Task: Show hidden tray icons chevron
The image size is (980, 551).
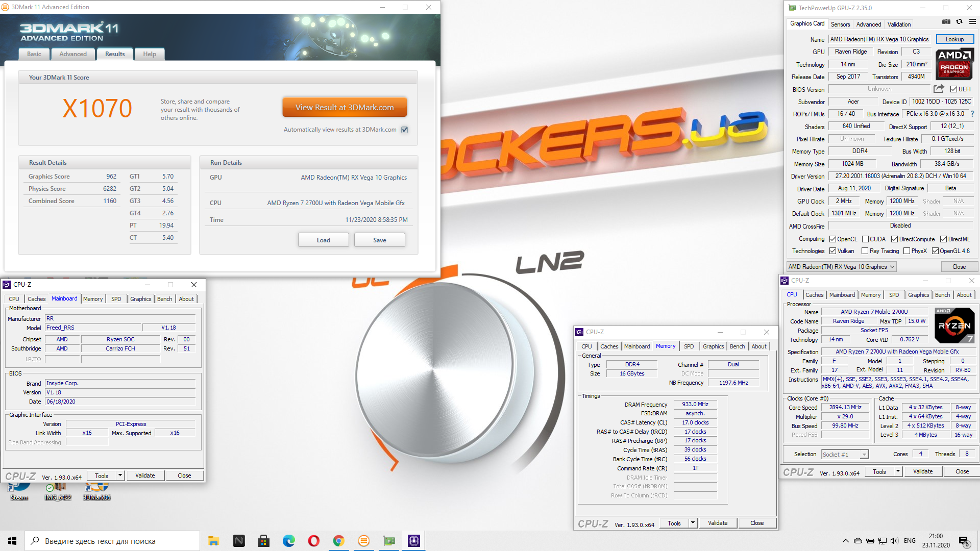Action: pos(846,541)
